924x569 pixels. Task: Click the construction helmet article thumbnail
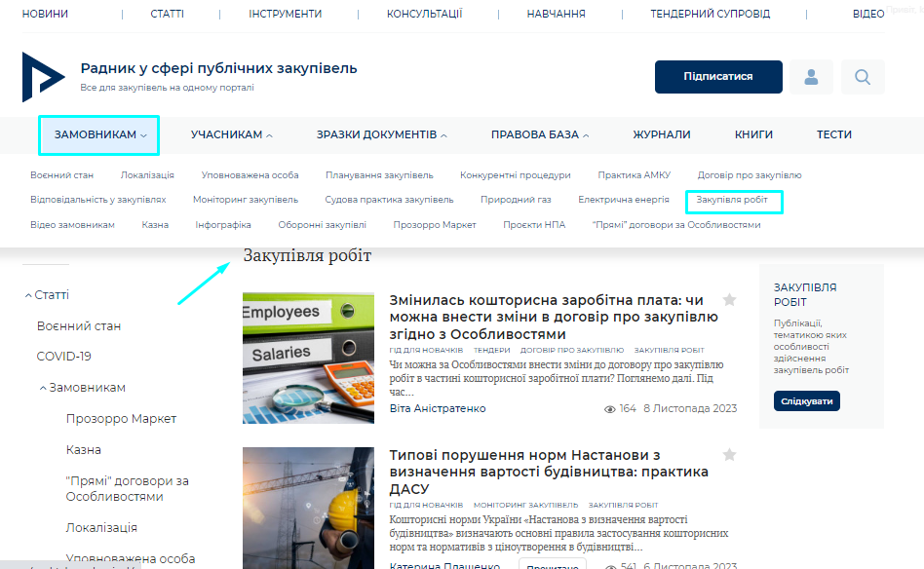[x=308, y=507]
